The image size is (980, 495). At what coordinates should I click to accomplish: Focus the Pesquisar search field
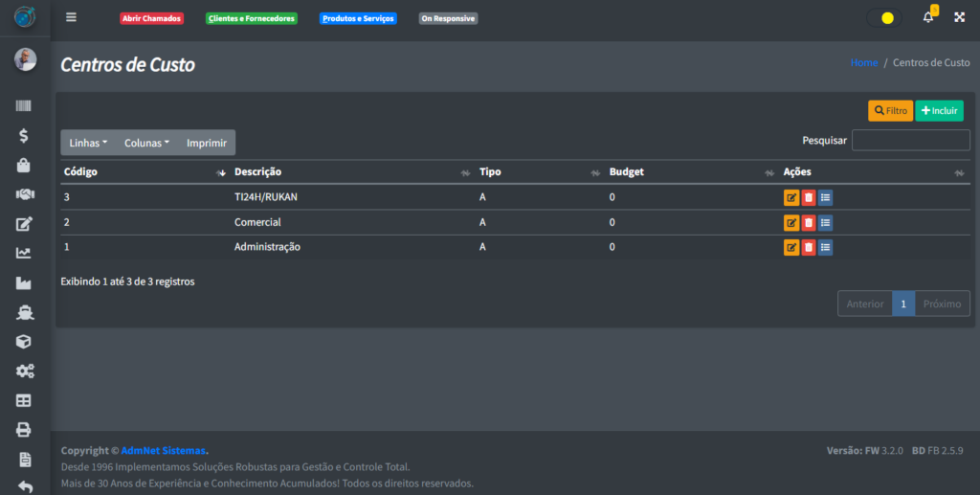(910, 141)
